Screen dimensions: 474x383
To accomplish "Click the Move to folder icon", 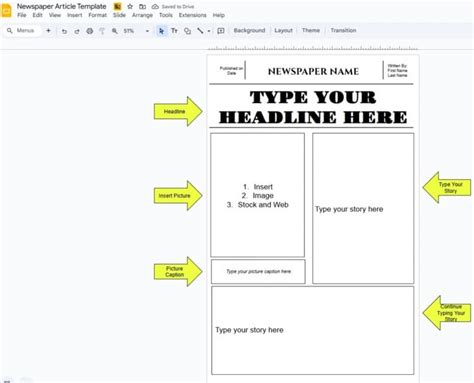I will point(142,6).
